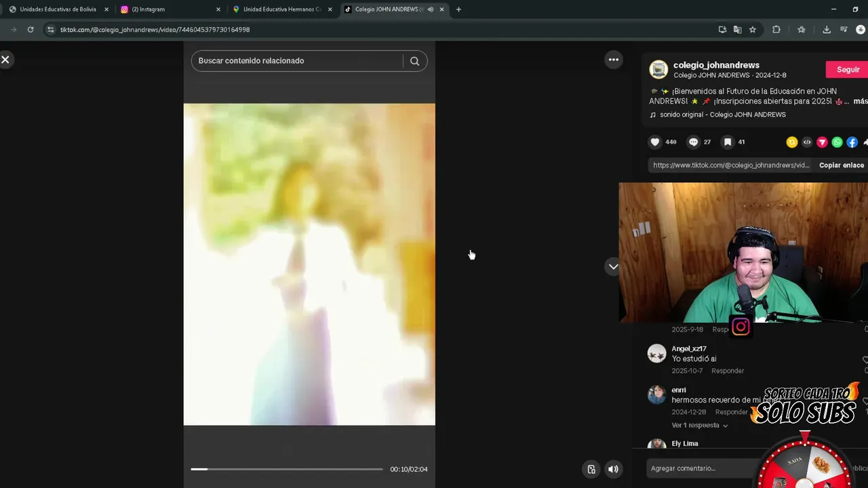
Task: Open colegio_johnandrews username link
Action: tap(716, 65)
